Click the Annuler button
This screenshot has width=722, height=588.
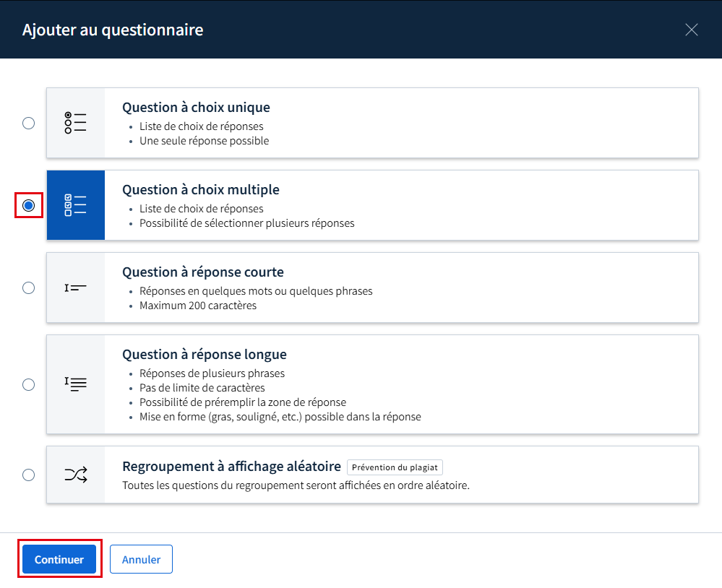click(x=141, y=559)
